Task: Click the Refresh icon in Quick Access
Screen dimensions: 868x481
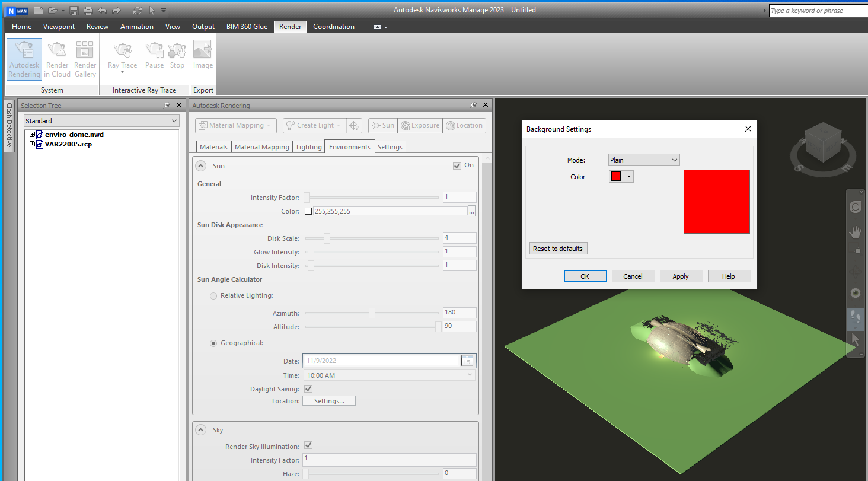Action: (x=138, y=10)
